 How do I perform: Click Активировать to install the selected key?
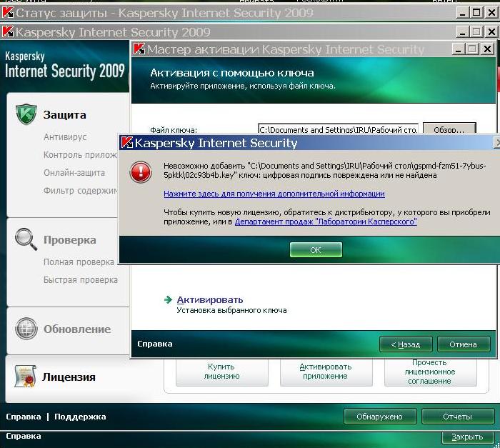[210, 299]
